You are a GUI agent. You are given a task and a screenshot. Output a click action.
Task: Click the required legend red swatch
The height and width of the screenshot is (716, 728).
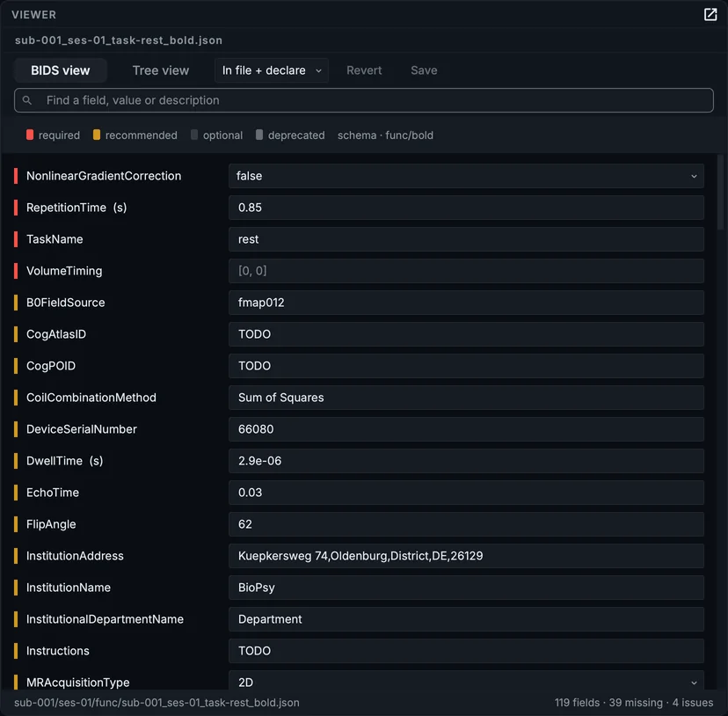30,135
